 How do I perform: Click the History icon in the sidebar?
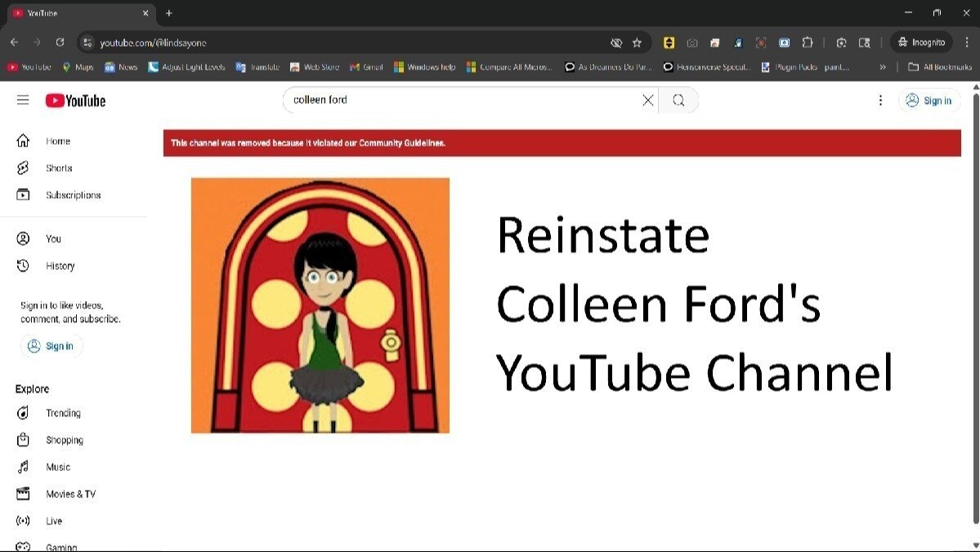(25, 265)
